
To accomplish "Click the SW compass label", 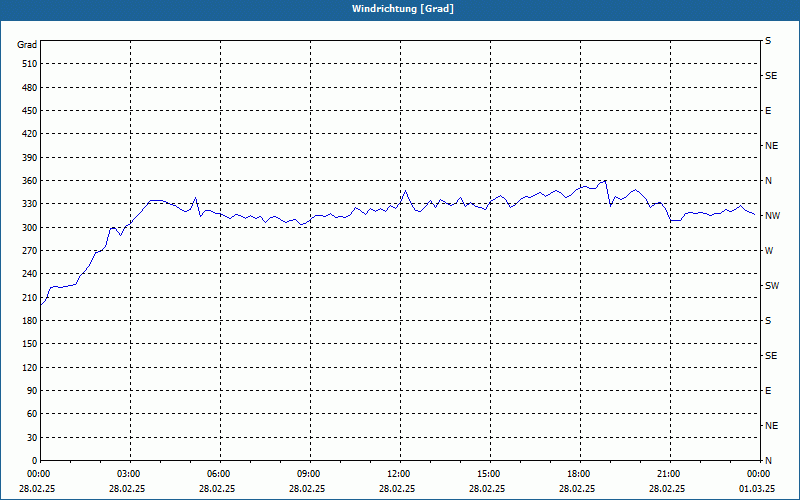I will (x=772, y=286).
